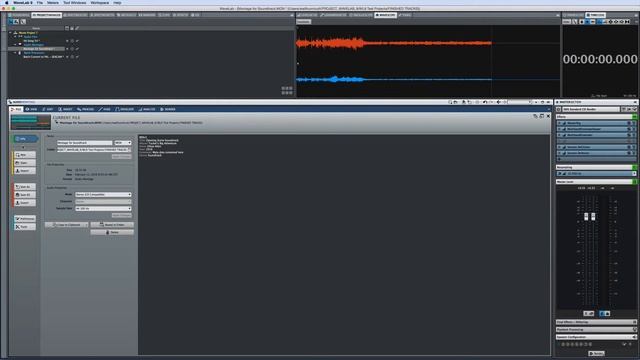Click the orange left channel waveform in Wavescope
The height and width of the screenshot is (360, 640).
tap(394, 43)
